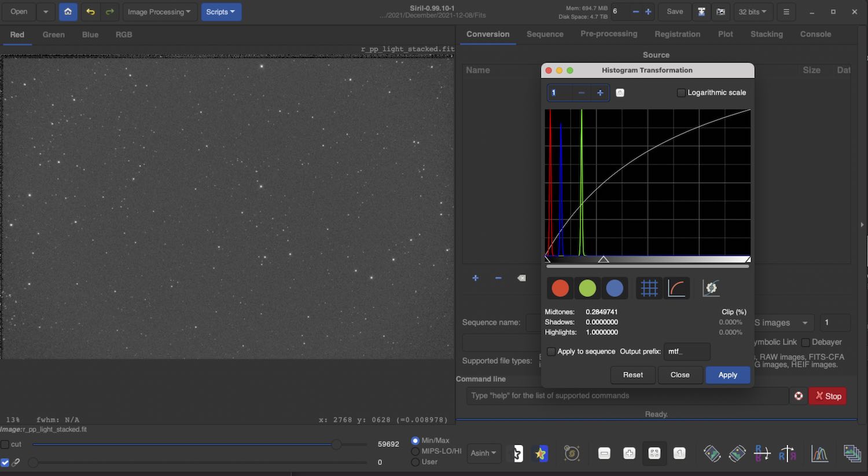Click the auto-stretch gear icon in histogram dialog
868x476 pixels.
pos(711,288)
